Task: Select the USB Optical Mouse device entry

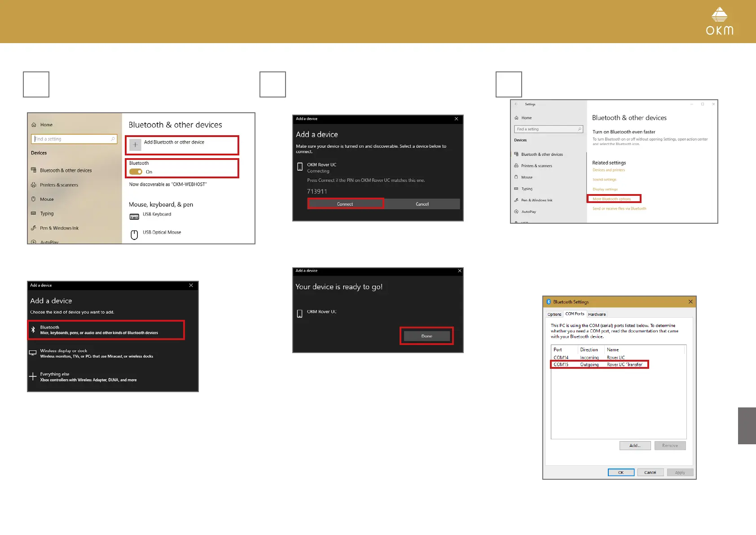Action: 155,234
